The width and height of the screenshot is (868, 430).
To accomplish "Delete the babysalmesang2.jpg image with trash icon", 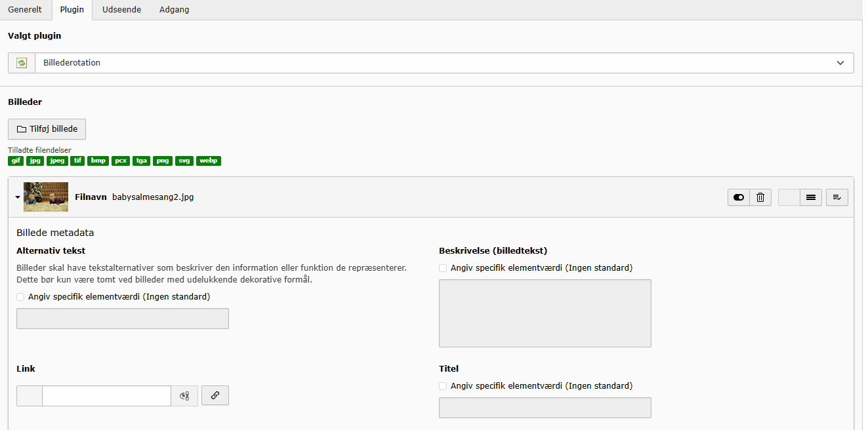I will pyautogui.click(x=760, y=197).
